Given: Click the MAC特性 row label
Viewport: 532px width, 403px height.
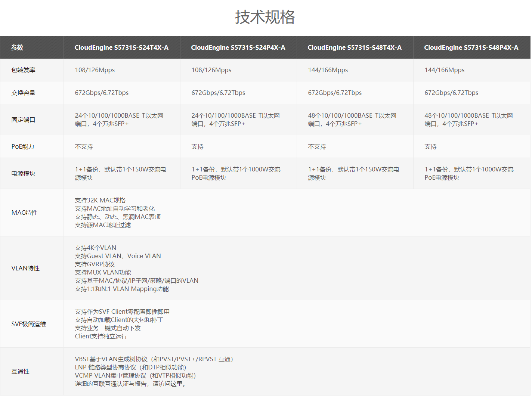Looking at the screenshot, I should tap(25, 213).
